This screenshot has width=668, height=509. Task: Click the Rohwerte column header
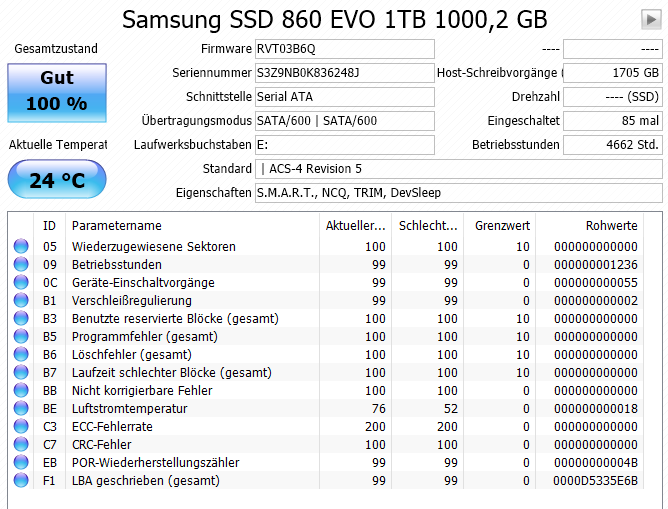(590, 225)
